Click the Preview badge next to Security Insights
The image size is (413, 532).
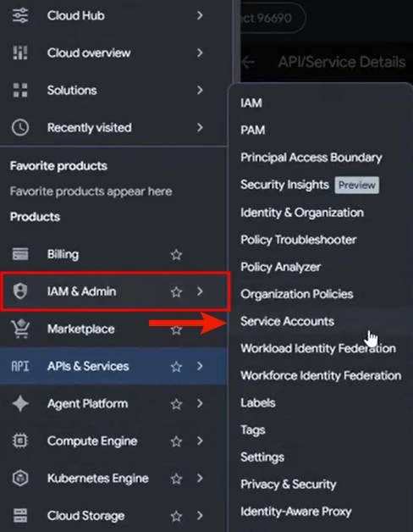(x=356, y=186)
